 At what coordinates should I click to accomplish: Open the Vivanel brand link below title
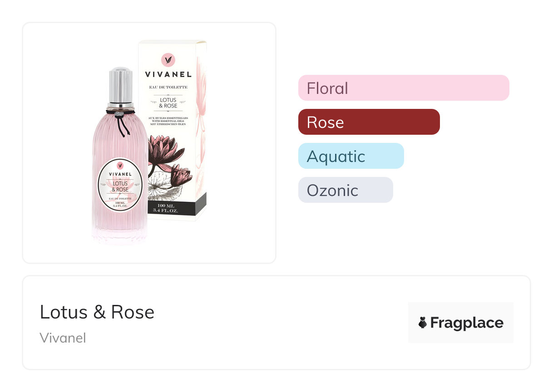(63, 338)
